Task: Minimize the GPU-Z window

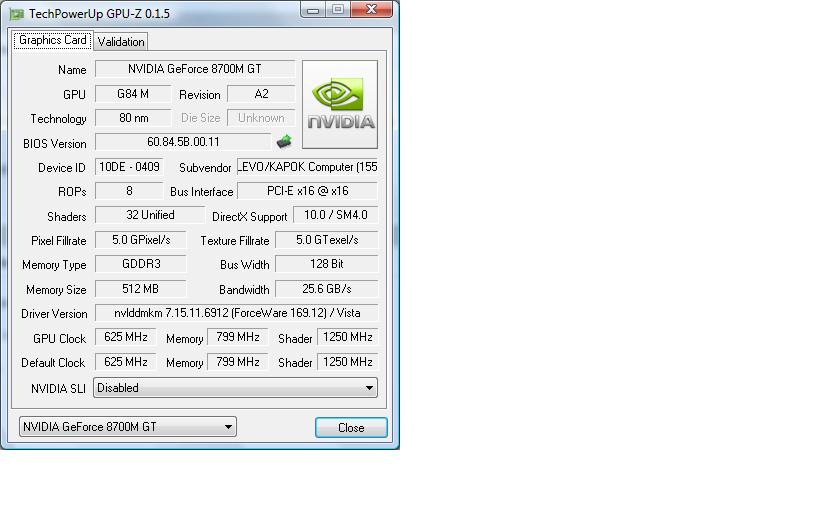Action: pyautogui.click(x=313, y=10)
